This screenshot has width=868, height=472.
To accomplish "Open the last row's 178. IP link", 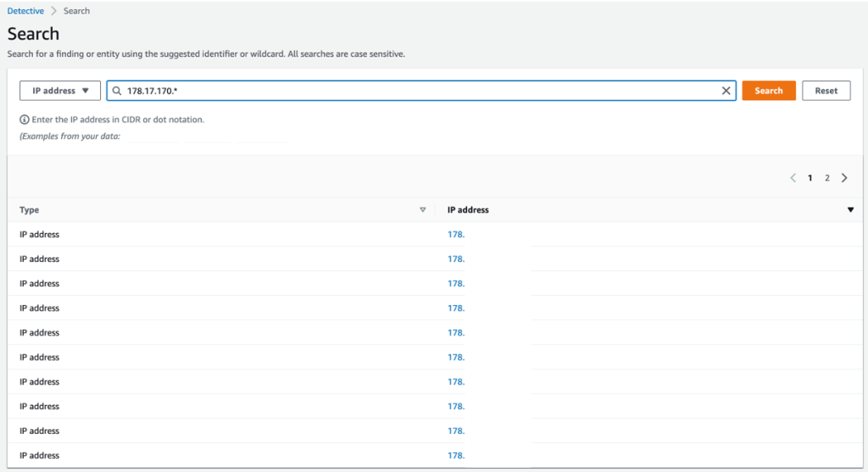I will pyautogui.click(x=456, y=455).
